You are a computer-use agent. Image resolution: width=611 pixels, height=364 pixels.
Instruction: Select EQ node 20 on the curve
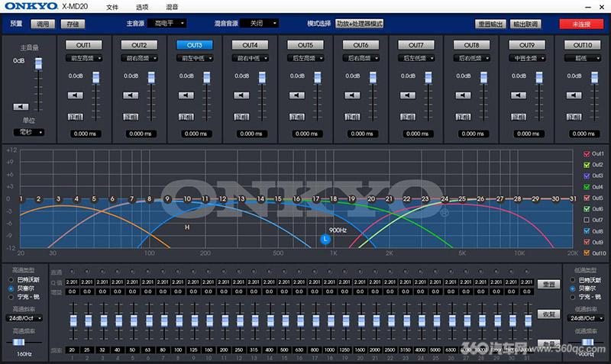click(371, 199)
